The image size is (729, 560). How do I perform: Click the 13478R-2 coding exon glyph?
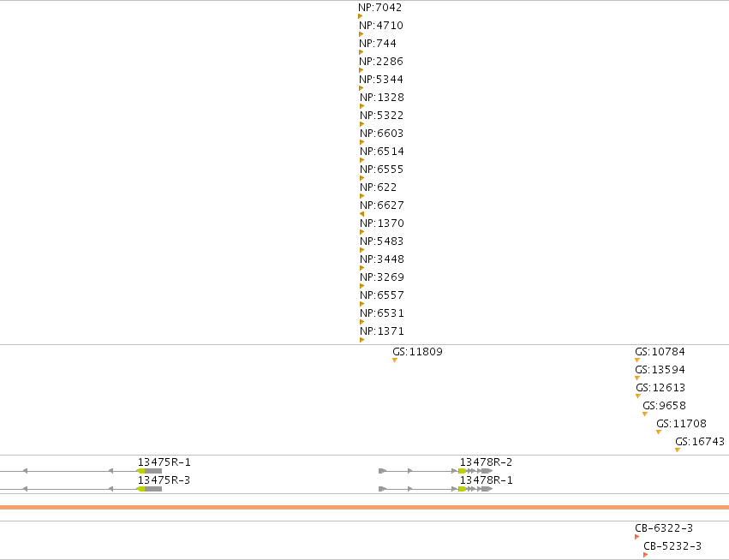pos(463,471)
